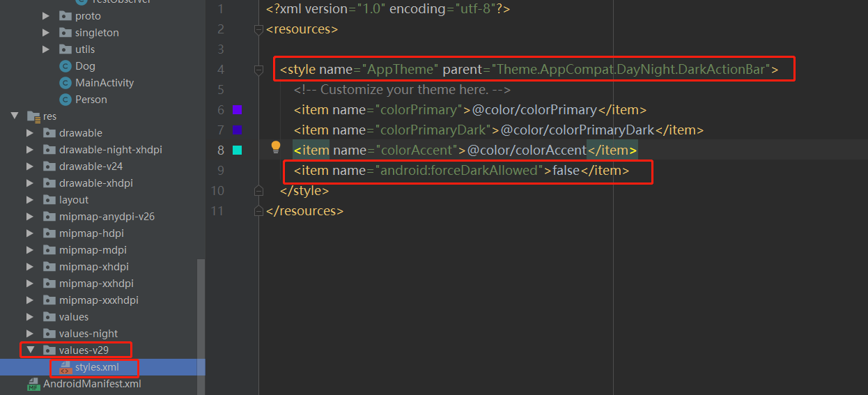
Task: Click the yellow lightbulb quick-fix icon
Action: point(275,147)
